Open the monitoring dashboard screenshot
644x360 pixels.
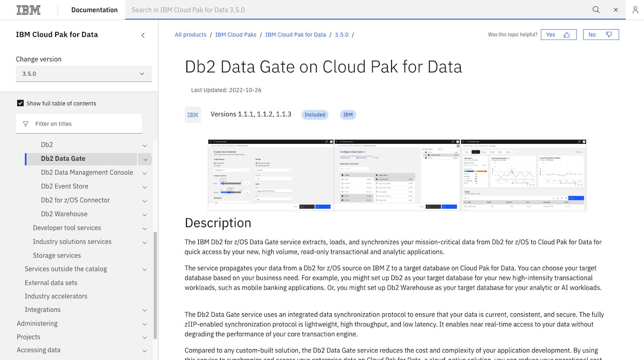(523, 175)
